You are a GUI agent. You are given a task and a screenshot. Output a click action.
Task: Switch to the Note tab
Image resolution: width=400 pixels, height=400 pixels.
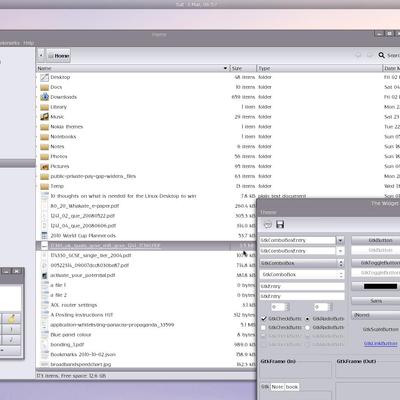[277, 387]
